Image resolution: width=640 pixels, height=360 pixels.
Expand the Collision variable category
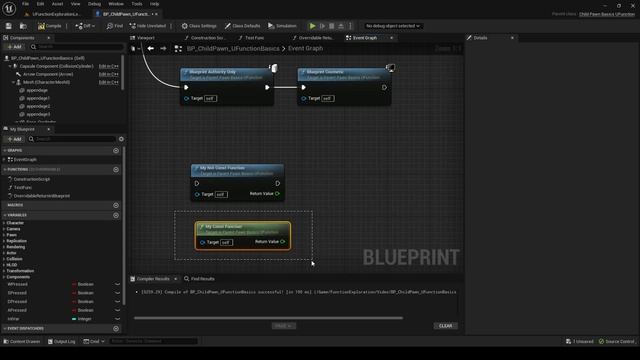4,259
